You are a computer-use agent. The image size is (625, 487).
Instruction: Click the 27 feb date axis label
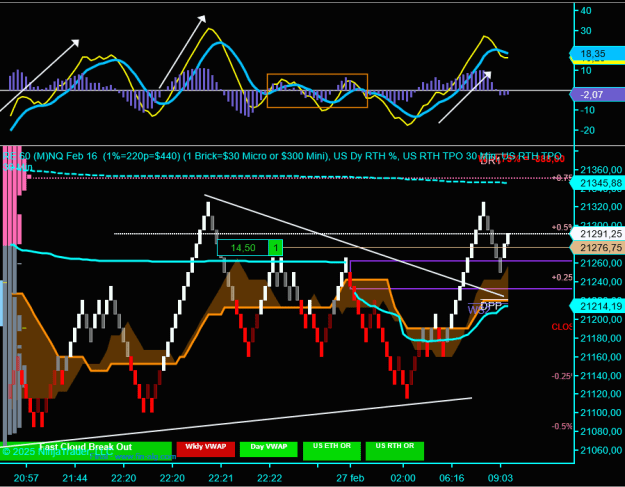350,477
